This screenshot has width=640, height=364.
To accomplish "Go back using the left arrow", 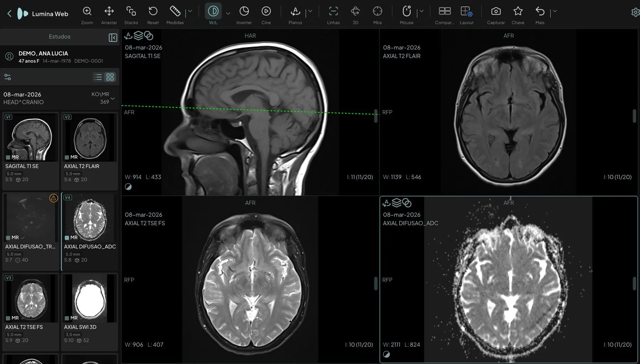I will click(x=9, y=14).
